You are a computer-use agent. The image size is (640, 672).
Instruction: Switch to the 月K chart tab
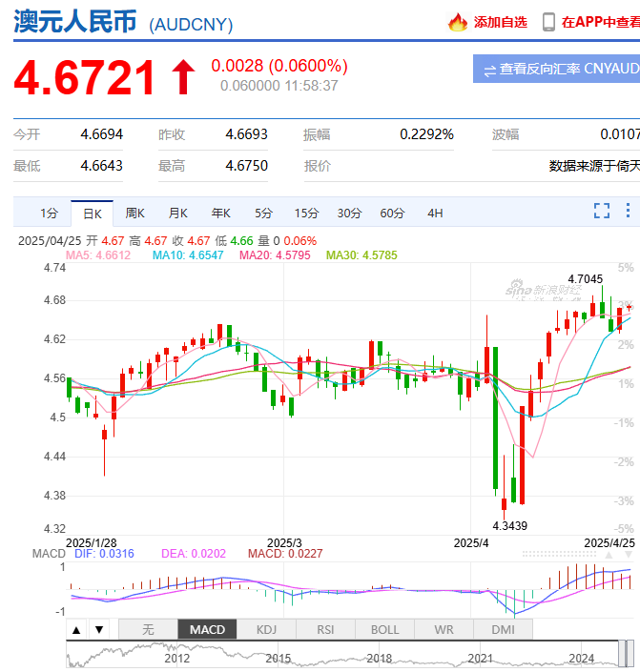[x=178, y=213]
